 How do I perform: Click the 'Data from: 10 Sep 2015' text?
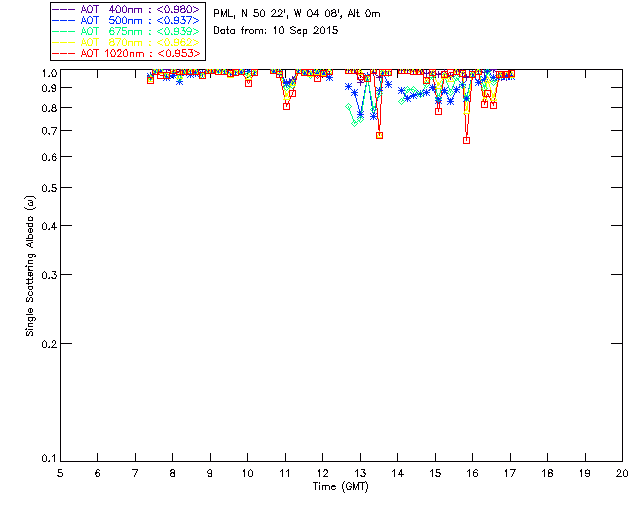pos(276,31)
